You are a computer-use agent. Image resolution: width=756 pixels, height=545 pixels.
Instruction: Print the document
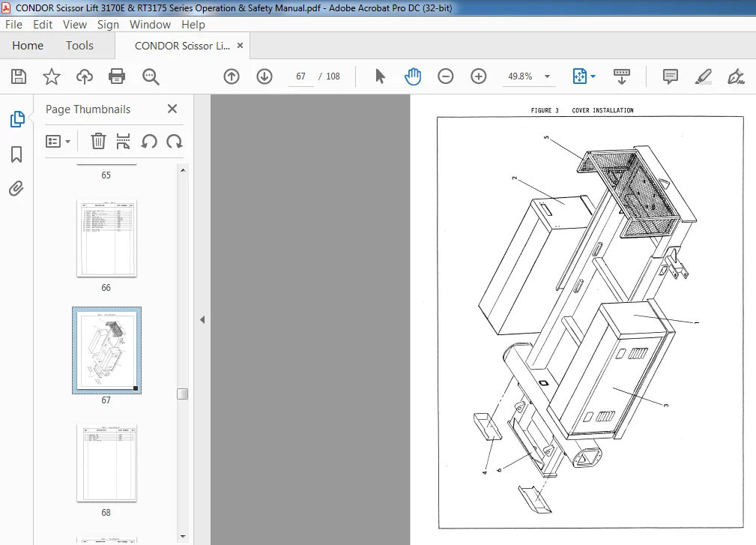(117, 76)
